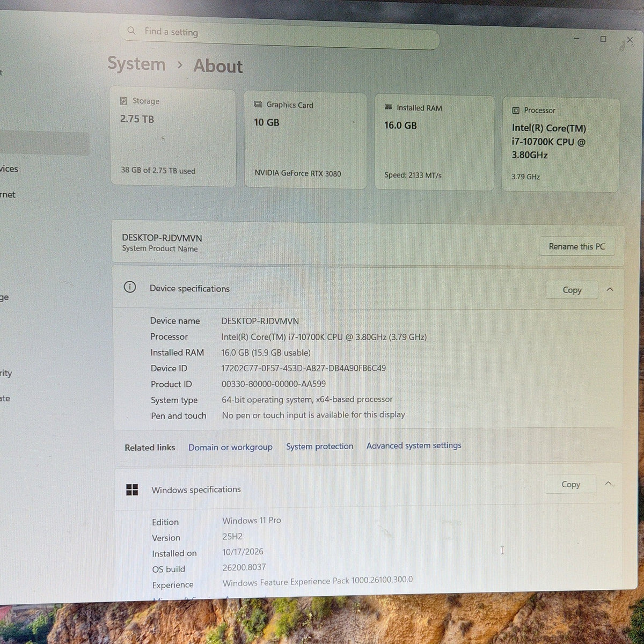Open the Installed RAM 16.0 GB card
Image resolution: width=644 pixels, height=644 pixels.
(x=434, y=143)
